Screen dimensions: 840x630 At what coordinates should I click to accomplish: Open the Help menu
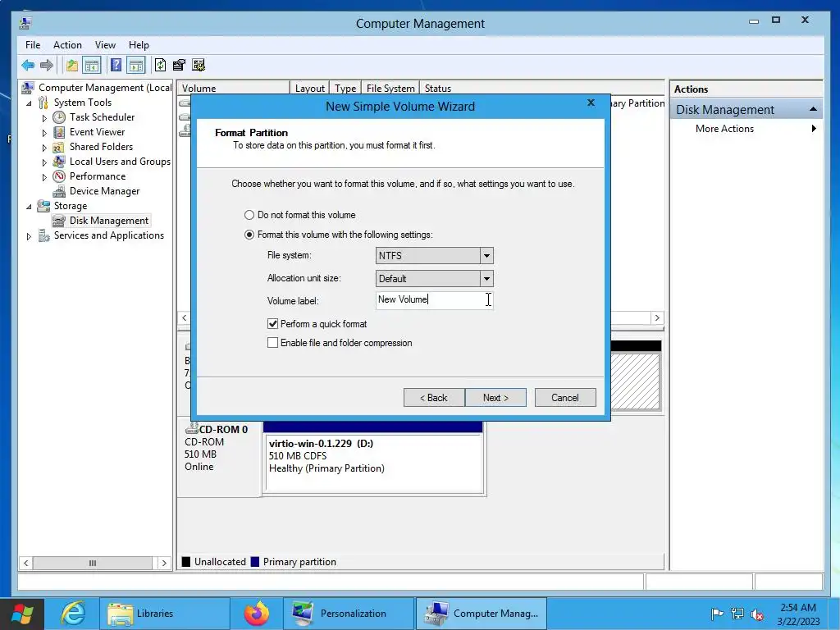point(139,45)
